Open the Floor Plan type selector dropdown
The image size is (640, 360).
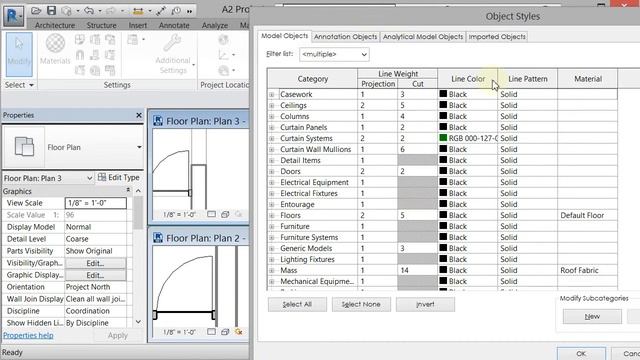point(139,147)
